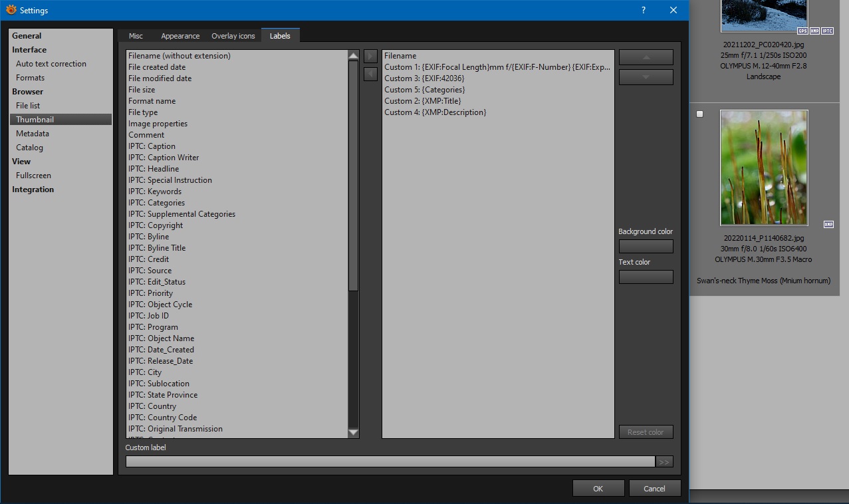Select Thumbnail in the settings tree
Image resolution: width=849 pixels, height=504 pixels.
[61, 120]
